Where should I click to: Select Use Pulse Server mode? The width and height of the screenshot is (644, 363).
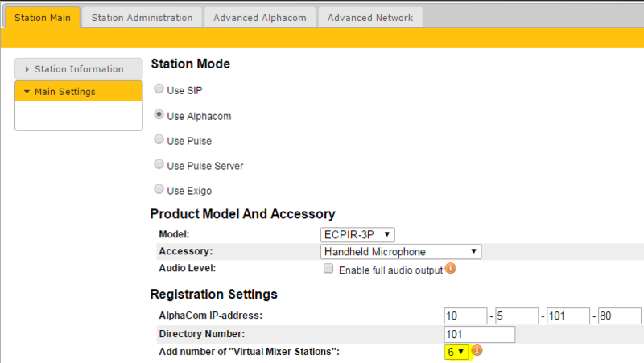[x=159, y=165]
